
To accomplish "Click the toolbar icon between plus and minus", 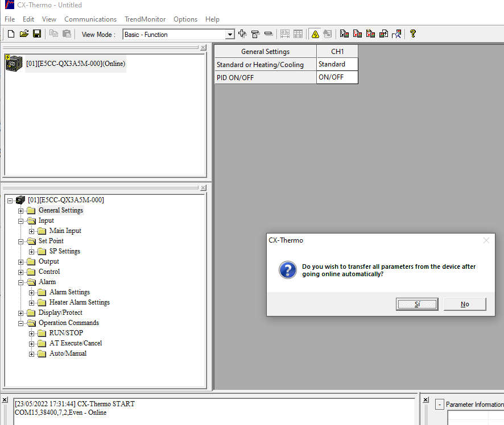I will click(x=255, y=34).
